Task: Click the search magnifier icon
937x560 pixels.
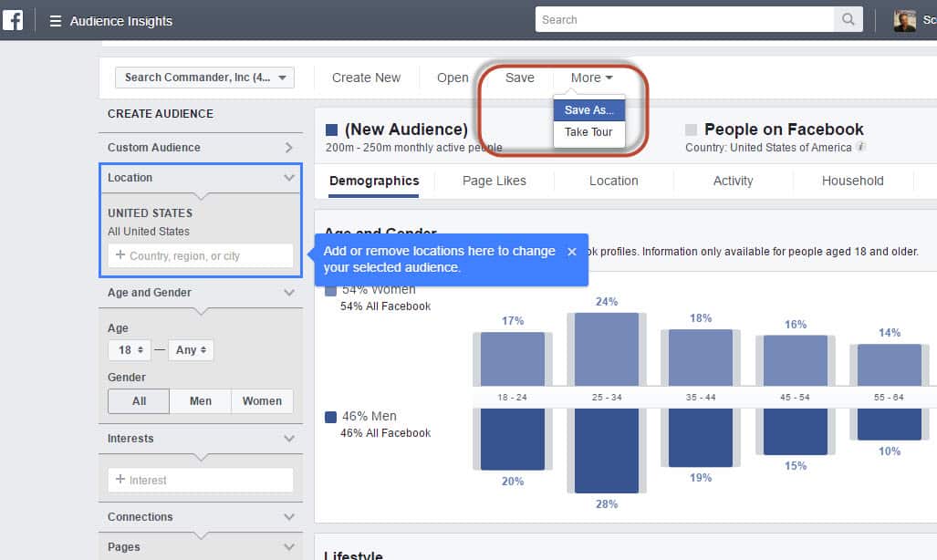Action: (848, 20)
